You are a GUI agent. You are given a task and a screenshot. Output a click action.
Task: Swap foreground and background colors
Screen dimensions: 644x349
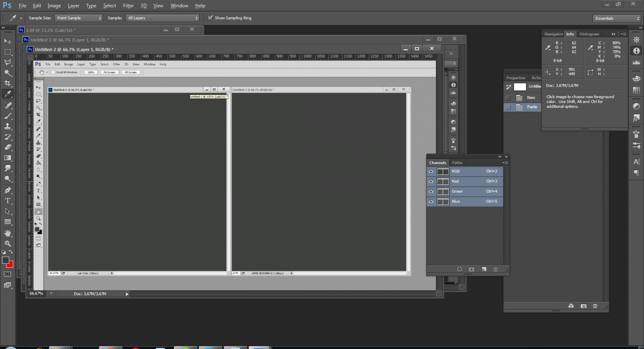(x=11, y=252)
